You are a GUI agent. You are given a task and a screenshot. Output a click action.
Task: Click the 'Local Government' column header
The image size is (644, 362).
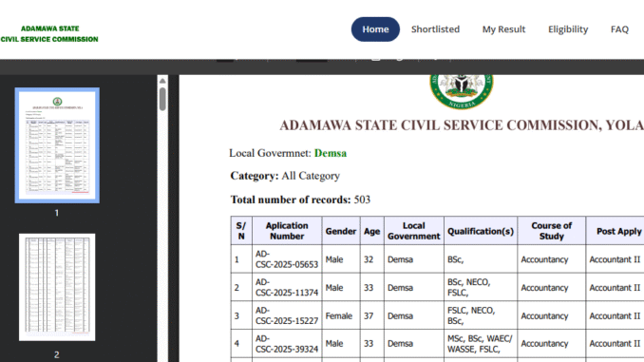click(x=413, y=231)
